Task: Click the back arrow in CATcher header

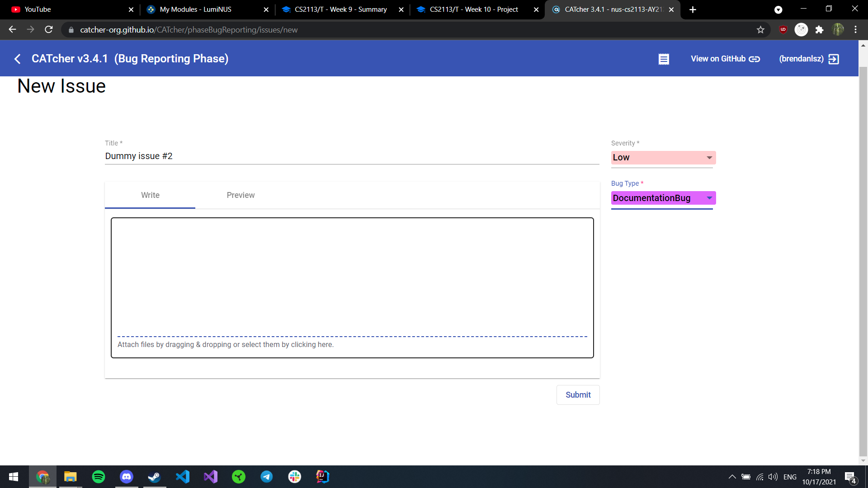Action: [x=18, y=59]
